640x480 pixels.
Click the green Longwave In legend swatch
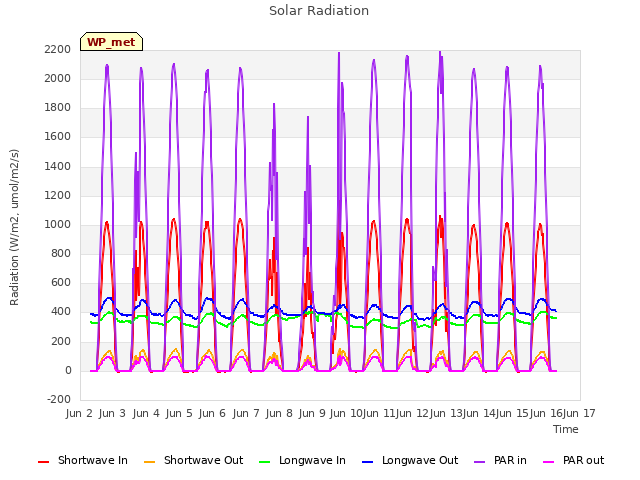(264, 462)
